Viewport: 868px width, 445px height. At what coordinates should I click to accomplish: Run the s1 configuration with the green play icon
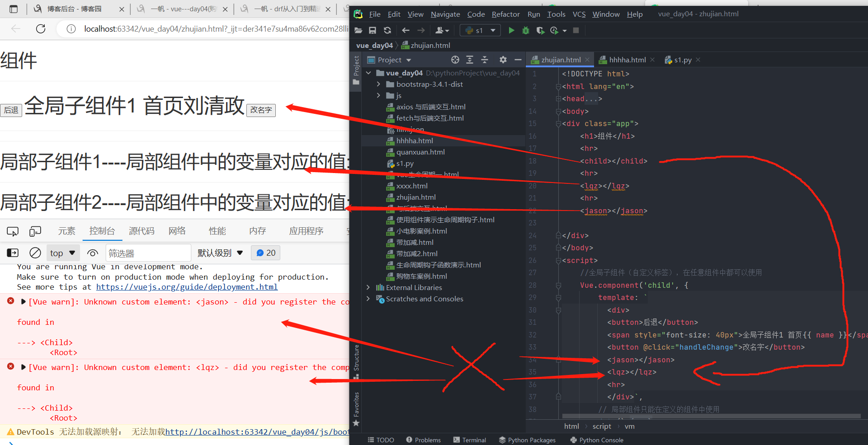click(x=511, y=30)
